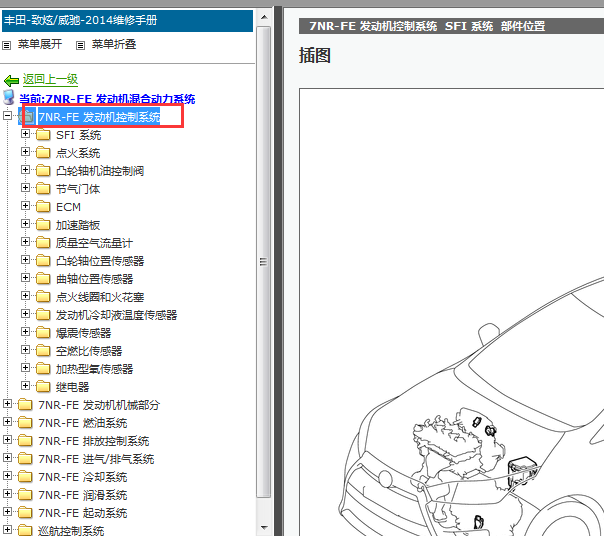Collapse the 7NR-FE 发动机控制系统 tree node
Viewport: 604px width, 536px height.
(x=7, y=115)
